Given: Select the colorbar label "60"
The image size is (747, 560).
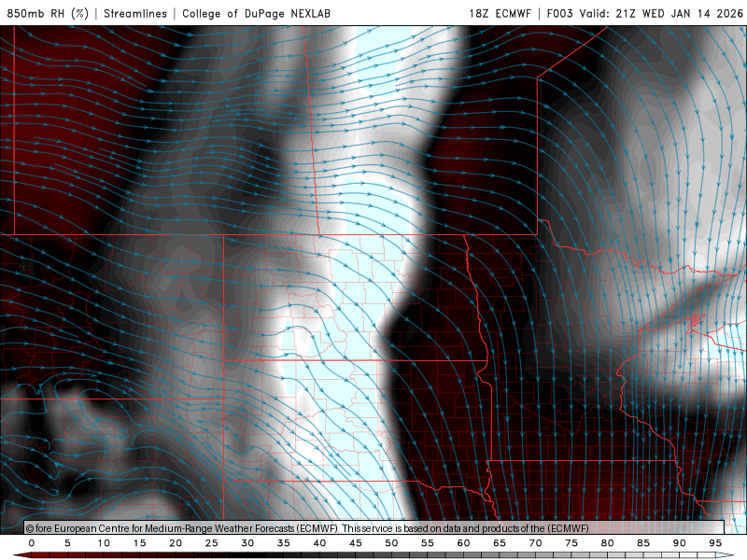Looking at the screenshot, I should 463,543.
